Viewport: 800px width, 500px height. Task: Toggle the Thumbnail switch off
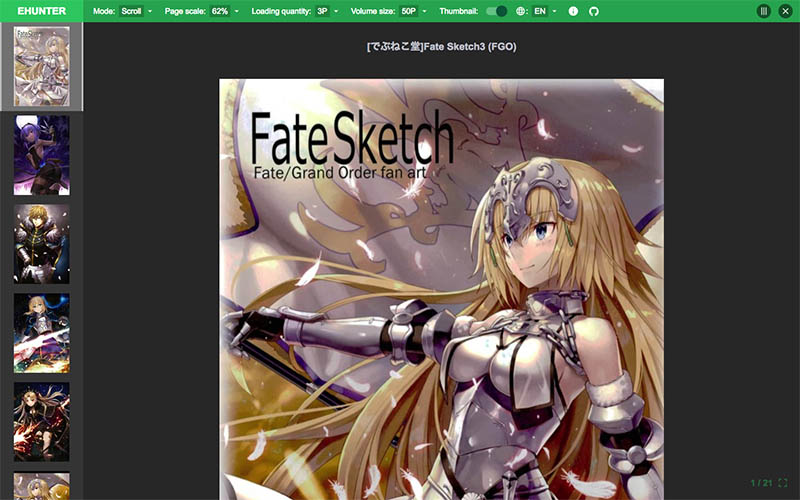pos(496,11)
